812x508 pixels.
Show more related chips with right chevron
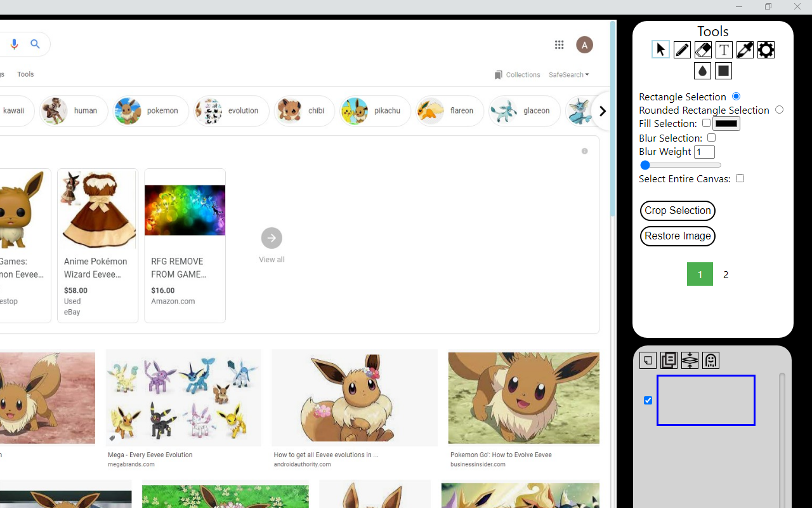coord(602,111)
